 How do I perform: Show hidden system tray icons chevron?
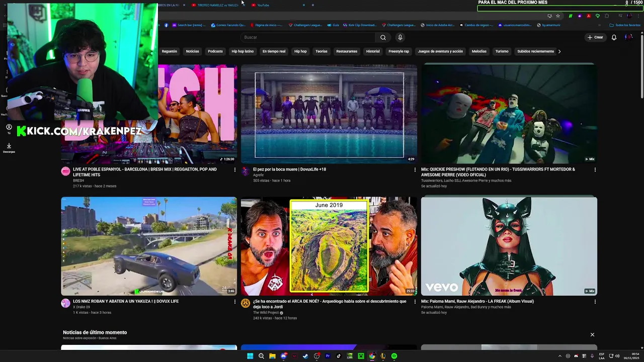560,356
